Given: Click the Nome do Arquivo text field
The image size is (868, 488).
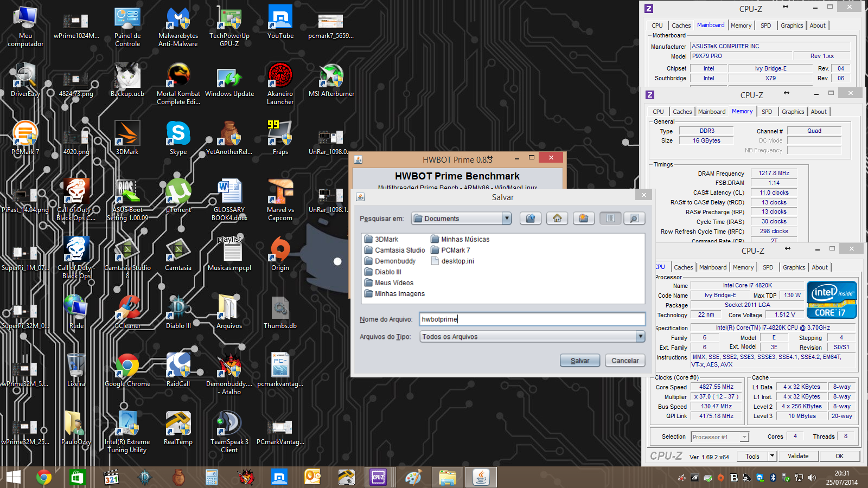Looking at the screenshot, I should click(532, 319).
